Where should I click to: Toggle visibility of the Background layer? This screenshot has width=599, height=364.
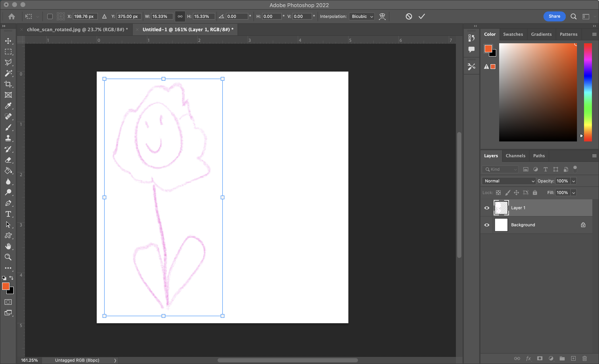pyautogui.click(x=487, y=225)
